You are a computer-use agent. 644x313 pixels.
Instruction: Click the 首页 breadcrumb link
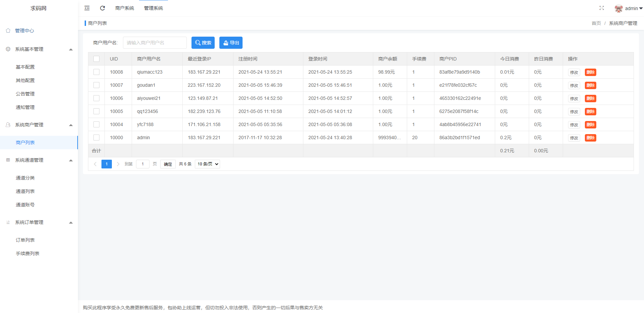596,23
